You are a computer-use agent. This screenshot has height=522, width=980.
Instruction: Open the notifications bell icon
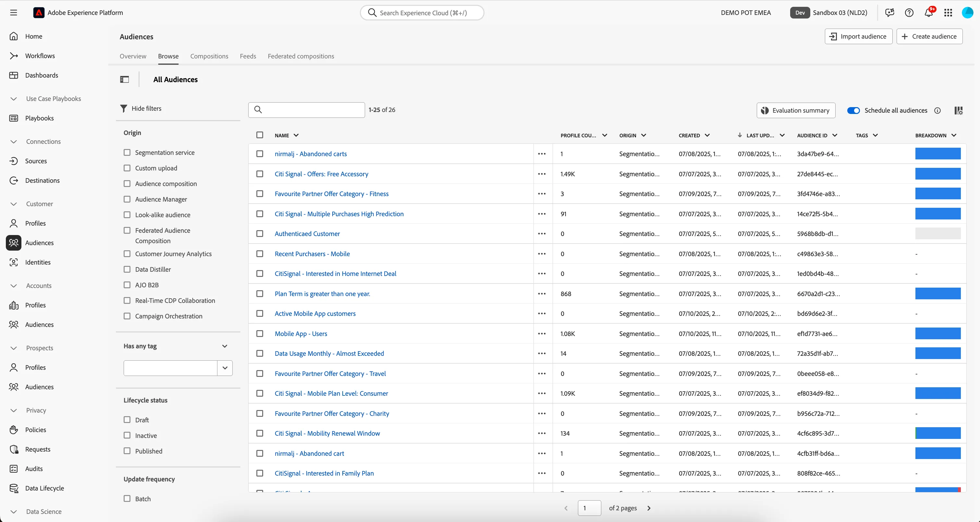point(929,13)
